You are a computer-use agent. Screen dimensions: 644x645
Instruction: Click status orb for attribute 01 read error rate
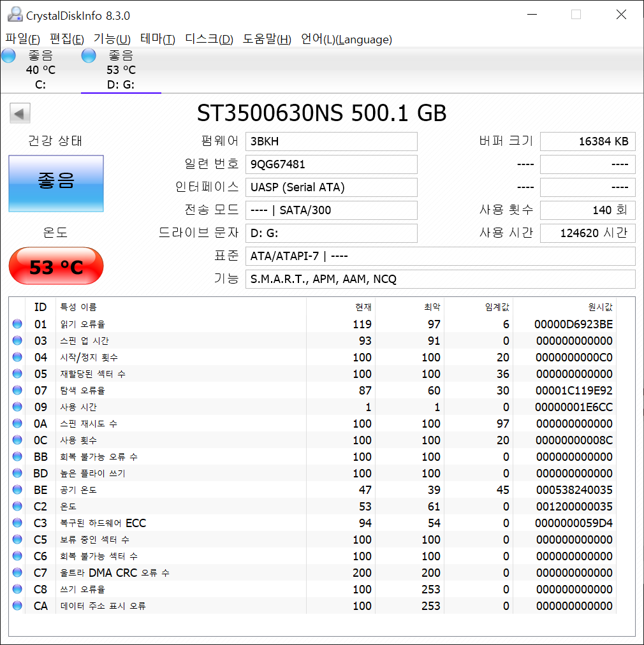[17, 324]
